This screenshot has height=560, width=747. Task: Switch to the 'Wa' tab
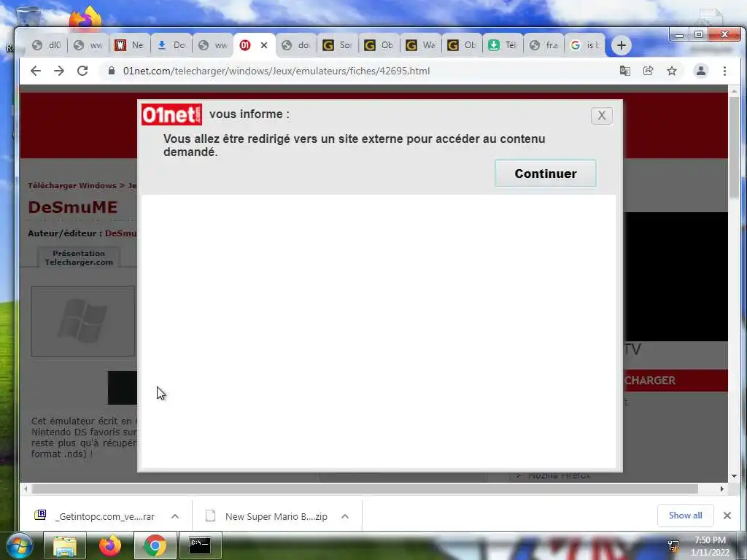421,45
